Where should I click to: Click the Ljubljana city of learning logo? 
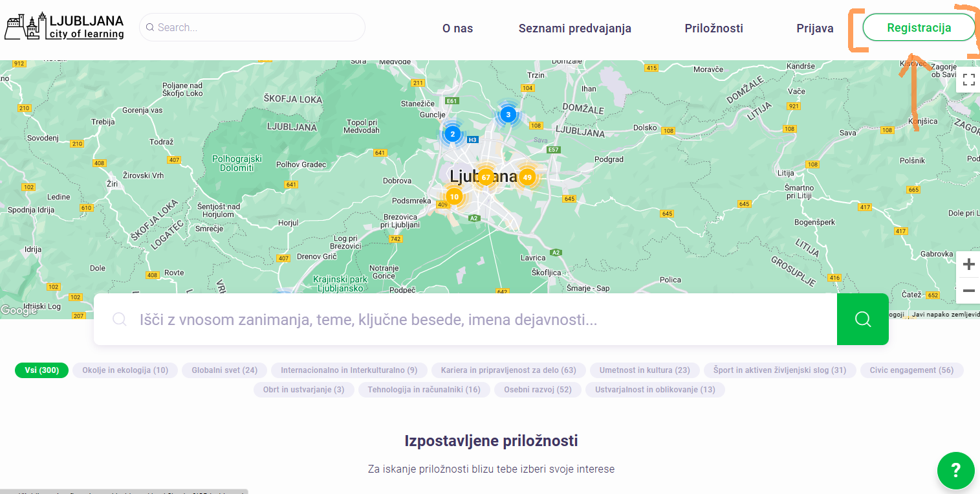(x=64, y=27)
